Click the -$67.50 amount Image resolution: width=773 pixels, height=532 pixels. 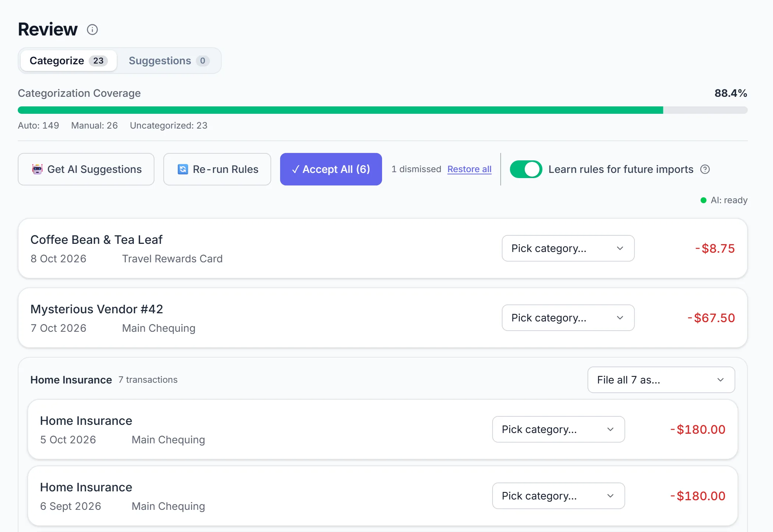coord(711,318)
